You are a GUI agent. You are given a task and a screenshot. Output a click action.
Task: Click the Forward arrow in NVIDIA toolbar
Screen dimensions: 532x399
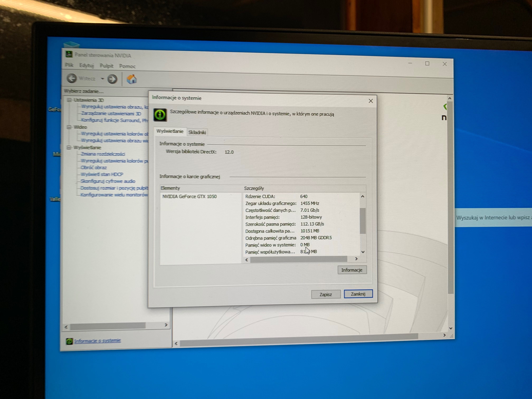tap(112, 79)
